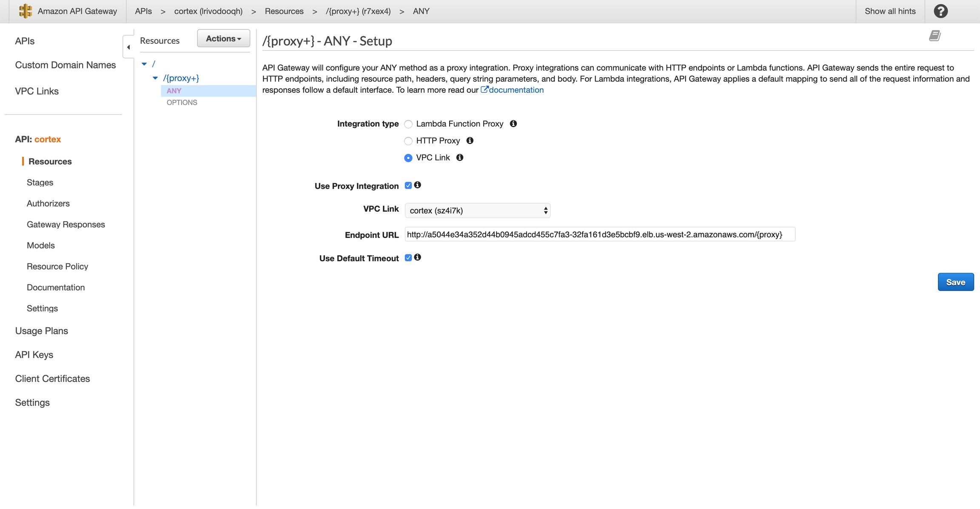This screenshot has height=509, width=980.
Task: Click the documentation book icon at top right
Action: tap(934, 36)
